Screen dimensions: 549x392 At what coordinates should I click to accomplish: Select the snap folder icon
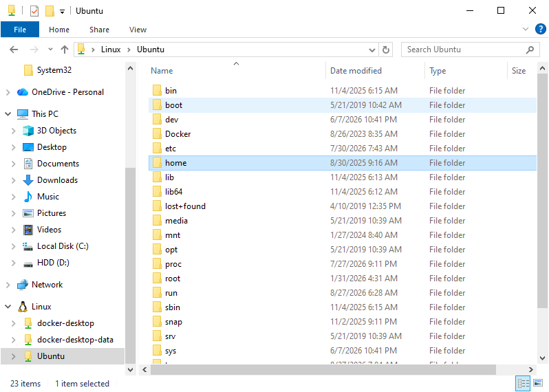coord(157,322)
